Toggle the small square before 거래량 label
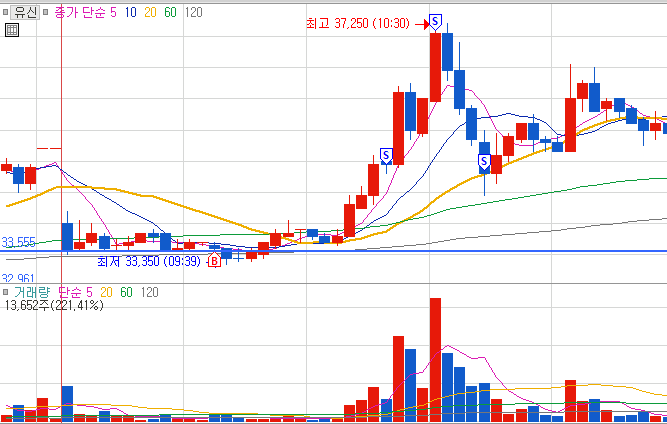This screenshot has height=424, width=667. click(5, 292)
